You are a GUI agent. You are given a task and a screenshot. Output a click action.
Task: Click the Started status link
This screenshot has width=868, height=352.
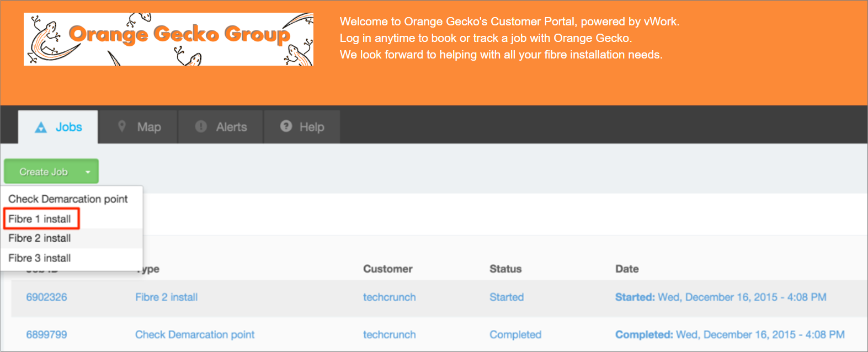[x=507, y=297]
